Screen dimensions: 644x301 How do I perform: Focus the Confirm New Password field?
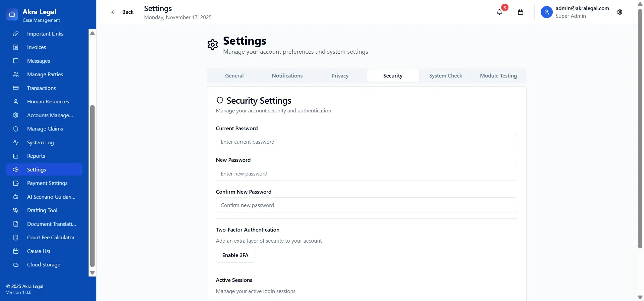(366, 205)
